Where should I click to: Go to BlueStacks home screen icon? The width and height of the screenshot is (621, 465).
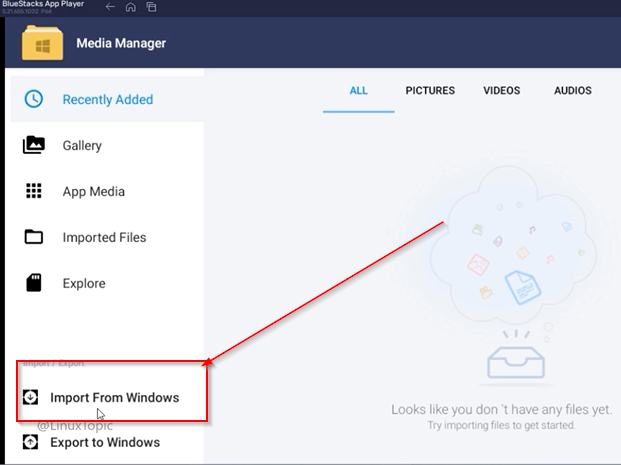(x=131, y=7)
